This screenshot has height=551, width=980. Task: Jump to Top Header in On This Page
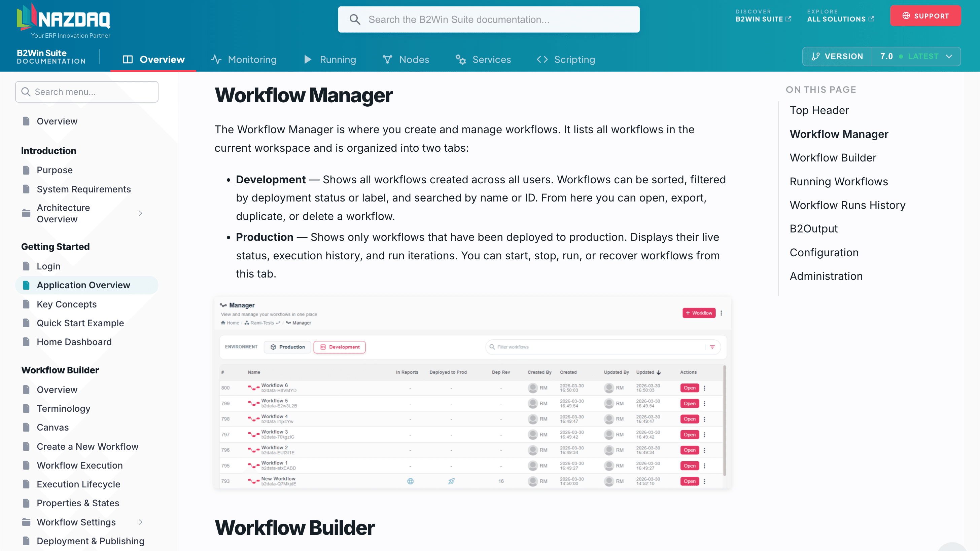point(819,110)
